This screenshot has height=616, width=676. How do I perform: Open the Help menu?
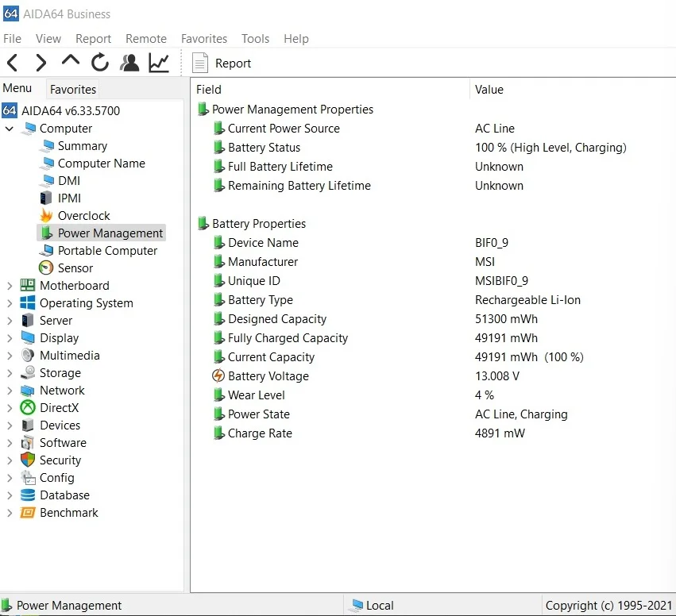[296, 39]
